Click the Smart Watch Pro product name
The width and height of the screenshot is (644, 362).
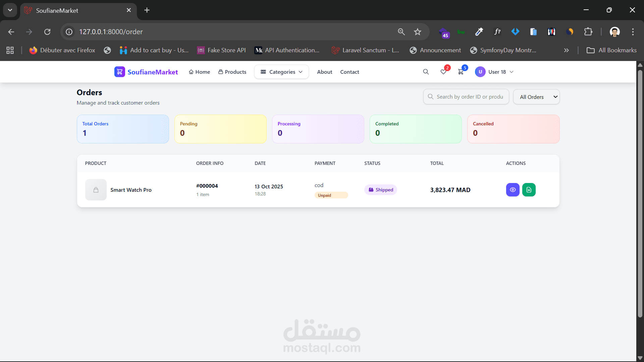pyautogui.click(x=131, y=190)
